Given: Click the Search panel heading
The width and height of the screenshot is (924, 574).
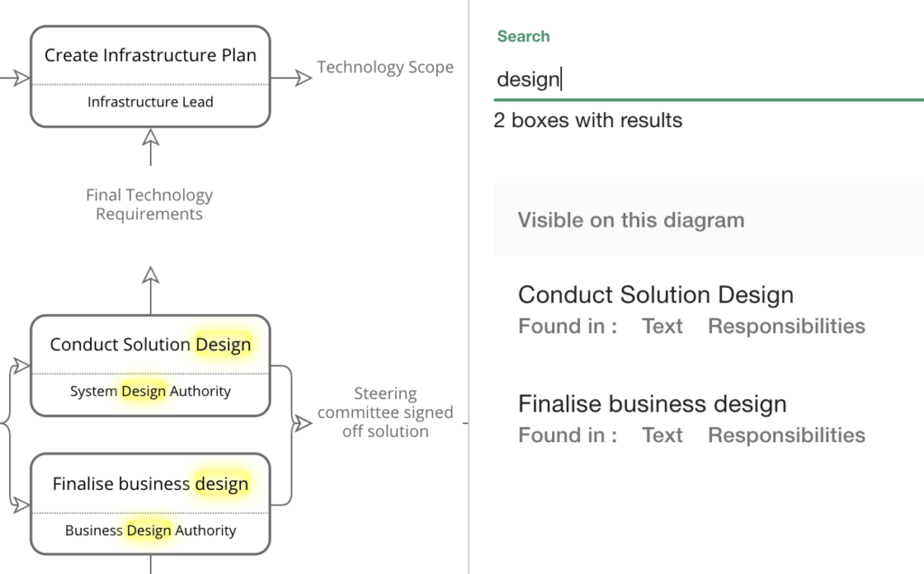Looking at the screenshot, I should (522, 36).
